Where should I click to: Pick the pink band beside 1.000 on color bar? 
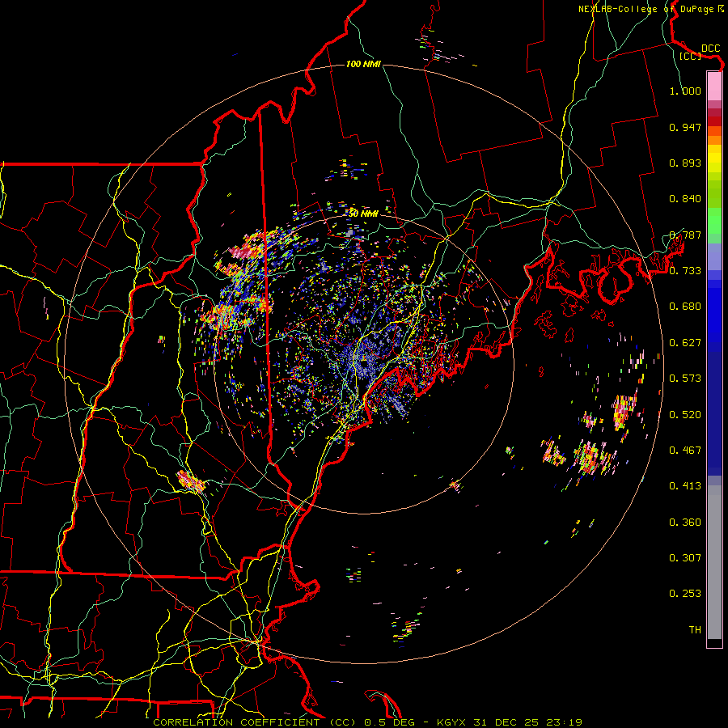click(714, 86)
